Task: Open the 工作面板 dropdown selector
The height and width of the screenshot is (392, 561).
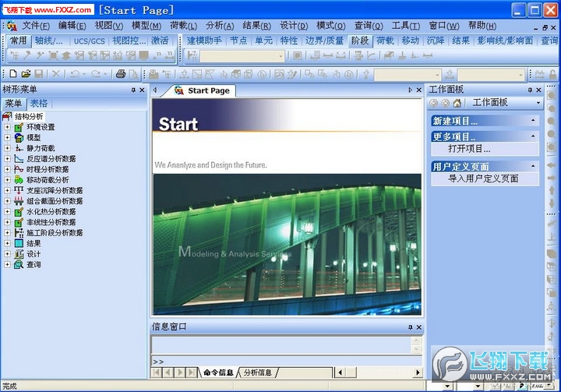Action: coord(538,103)
